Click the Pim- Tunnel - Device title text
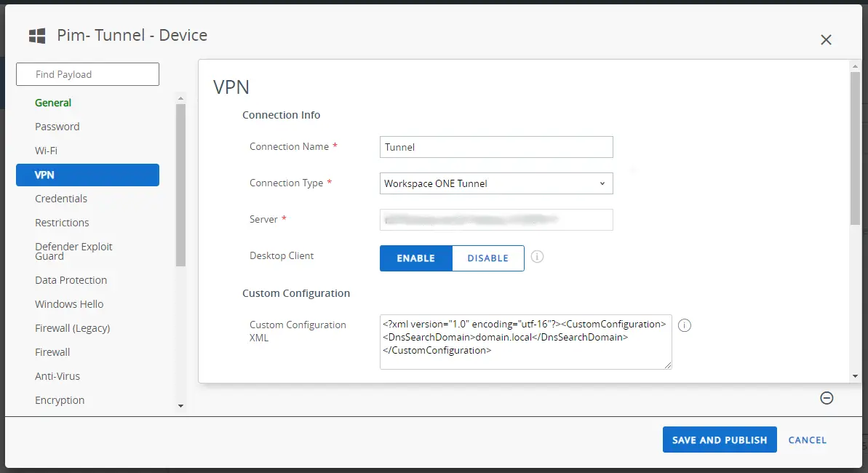The image size is (868, 473). pos(132,36)
